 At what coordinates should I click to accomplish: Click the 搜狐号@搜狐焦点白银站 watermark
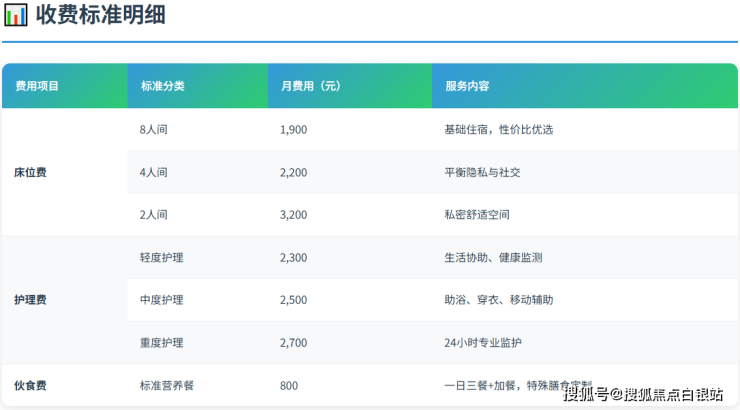pos(643,394)
